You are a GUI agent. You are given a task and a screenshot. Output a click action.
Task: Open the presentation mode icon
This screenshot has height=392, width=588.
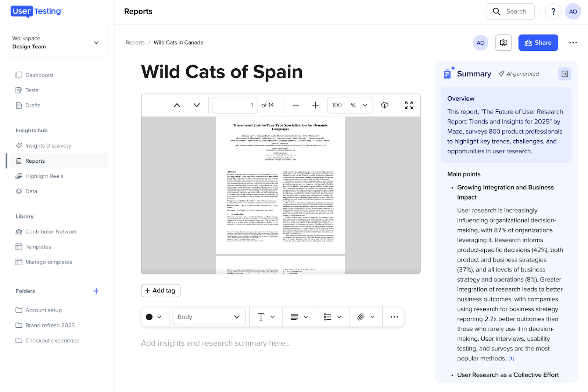(503, 43)
